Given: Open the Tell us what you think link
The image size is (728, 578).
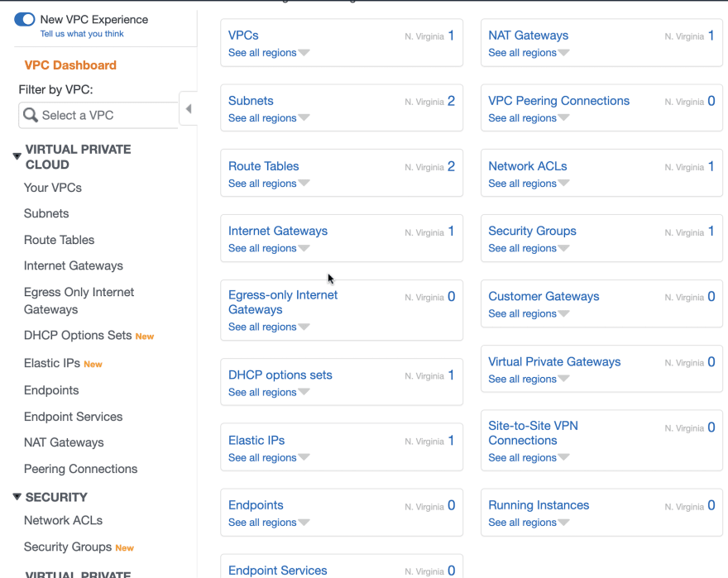Looking at the screenshot, I should pos(82,33).
